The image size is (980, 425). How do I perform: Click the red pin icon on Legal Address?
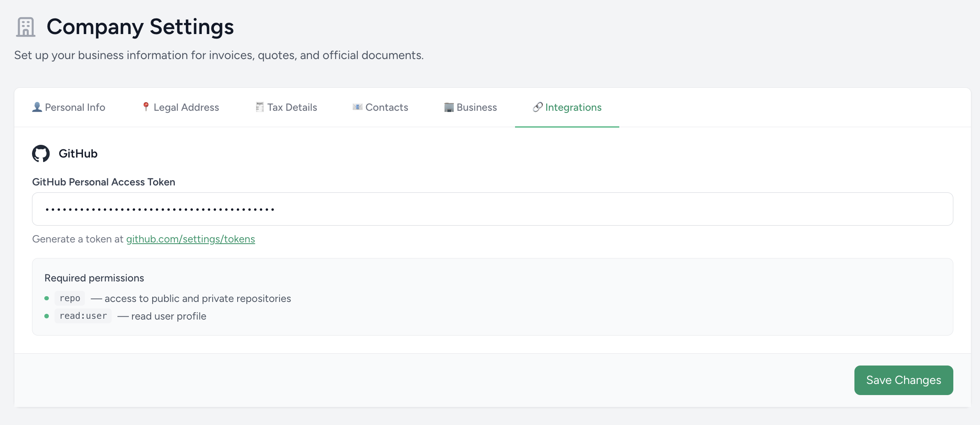(146, 107)
